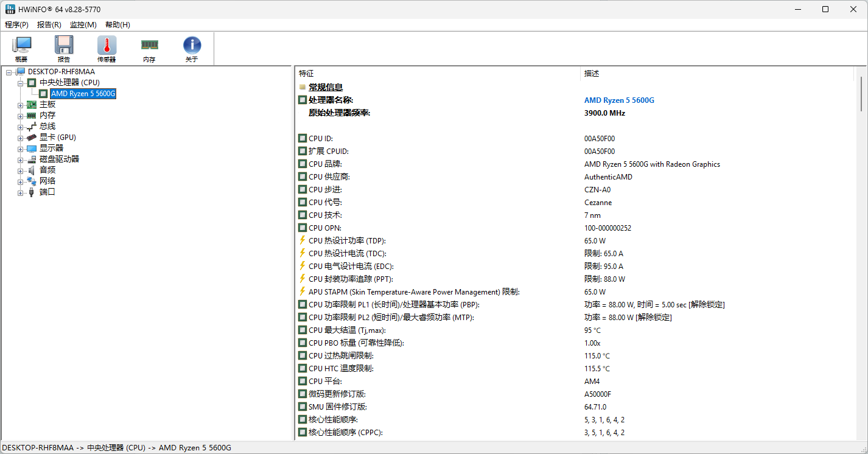
Task: Click the chip icon beside AMD Ryzen 5 5600G tree item
Action: point(43,93)
